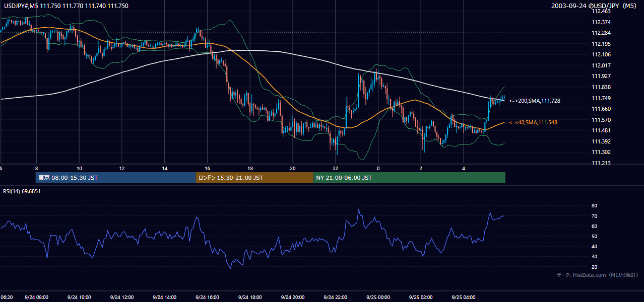Click the RSI scale value 60
Image resolution: width=644 pixels, height=302 pixels.
(594, 226)
